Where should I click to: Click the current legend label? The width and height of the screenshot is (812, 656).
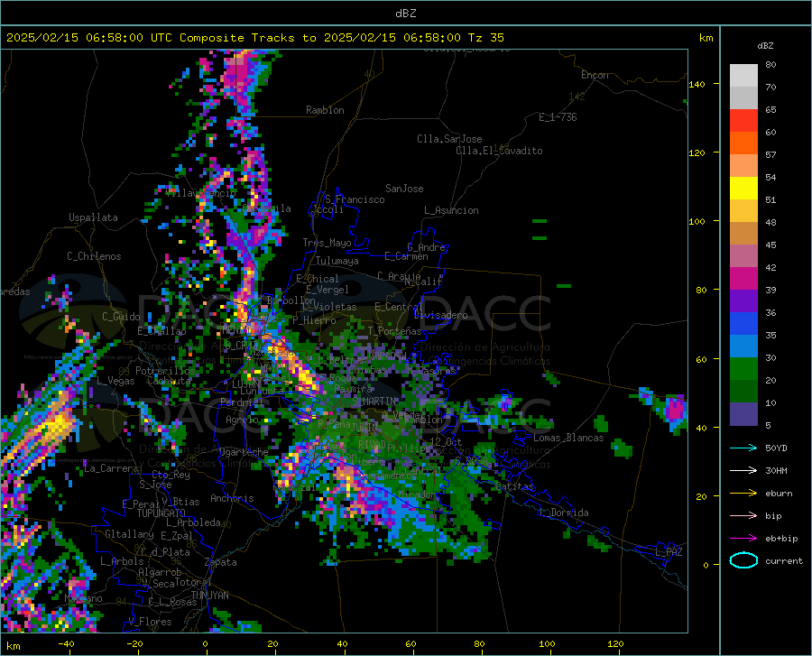tap(784, 560)
